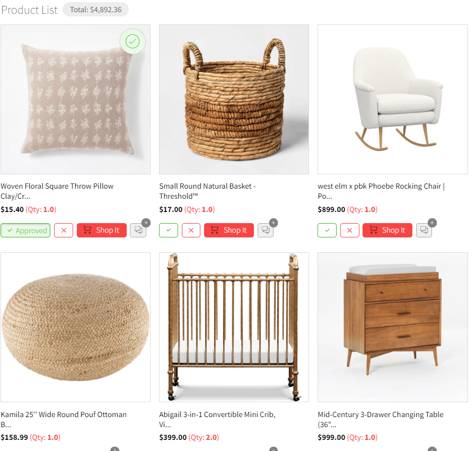Shop It for the Woven Floral Throw Pillow
476x451 pixels.
102,231
